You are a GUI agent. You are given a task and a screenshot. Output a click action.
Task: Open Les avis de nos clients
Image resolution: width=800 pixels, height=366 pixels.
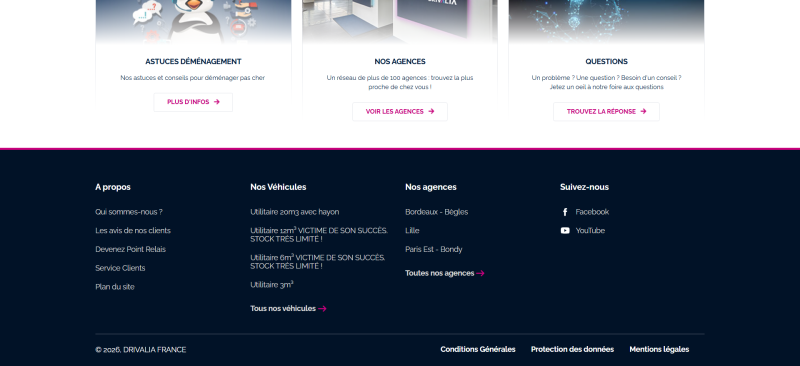point(133,231)
